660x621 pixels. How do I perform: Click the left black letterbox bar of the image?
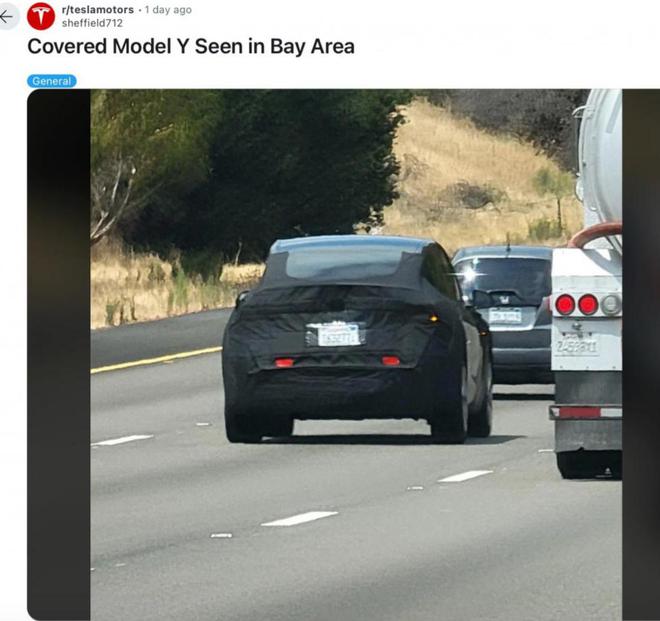pos(59,354)
